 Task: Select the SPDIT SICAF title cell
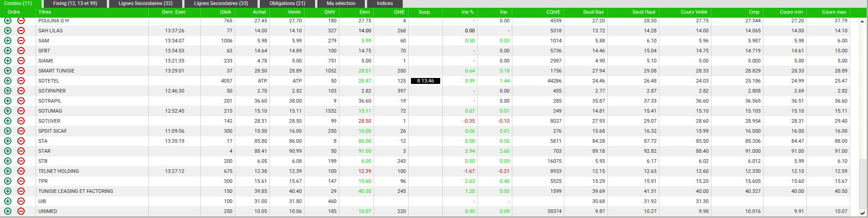(92, 131)
